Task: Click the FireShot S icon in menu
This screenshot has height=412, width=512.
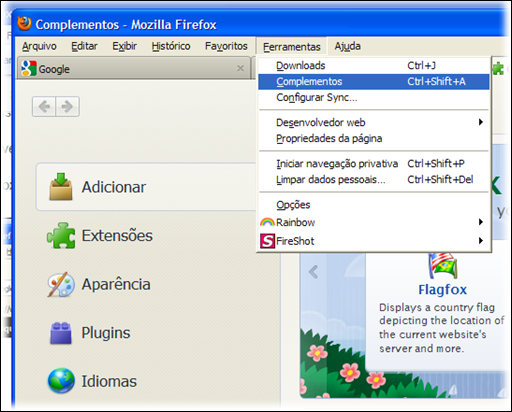Action: 267,241
